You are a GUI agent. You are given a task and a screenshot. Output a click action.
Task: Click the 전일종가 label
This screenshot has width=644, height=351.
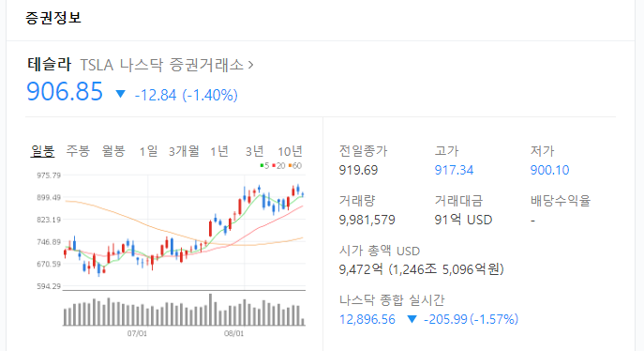tap(363, 151)
